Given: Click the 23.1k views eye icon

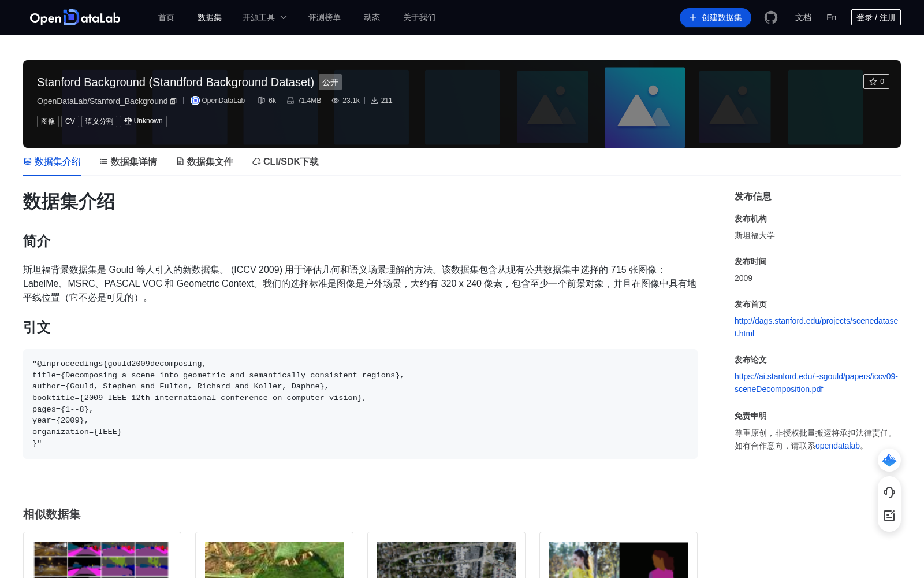Looking at the screenshot, I should point(336,101).
